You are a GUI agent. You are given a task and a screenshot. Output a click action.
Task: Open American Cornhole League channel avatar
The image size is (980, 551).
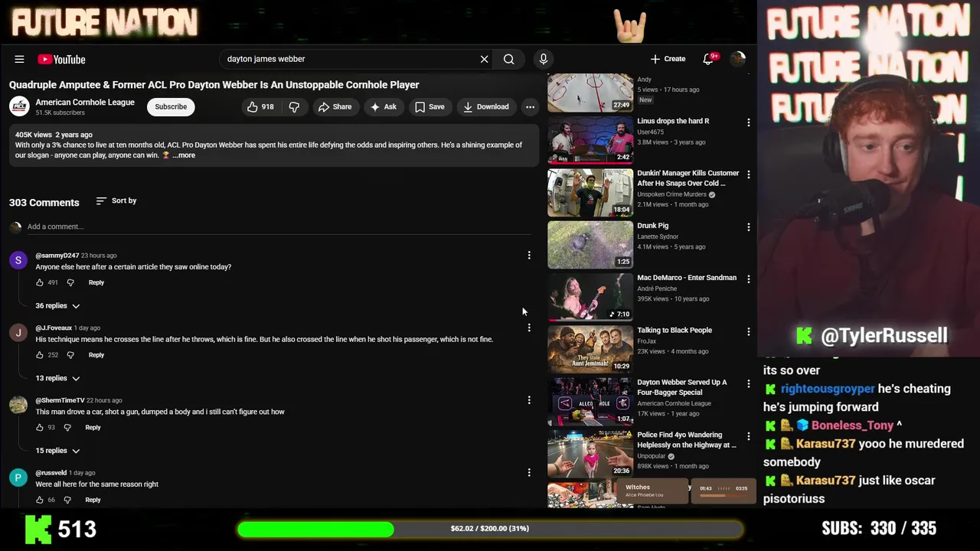pyautogui.click(x=20, y=106)
